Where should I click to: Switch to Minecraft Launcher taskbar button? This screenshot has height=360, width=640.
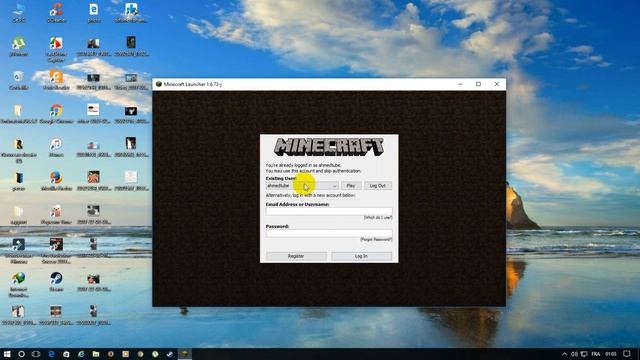[x=184, y=354]
